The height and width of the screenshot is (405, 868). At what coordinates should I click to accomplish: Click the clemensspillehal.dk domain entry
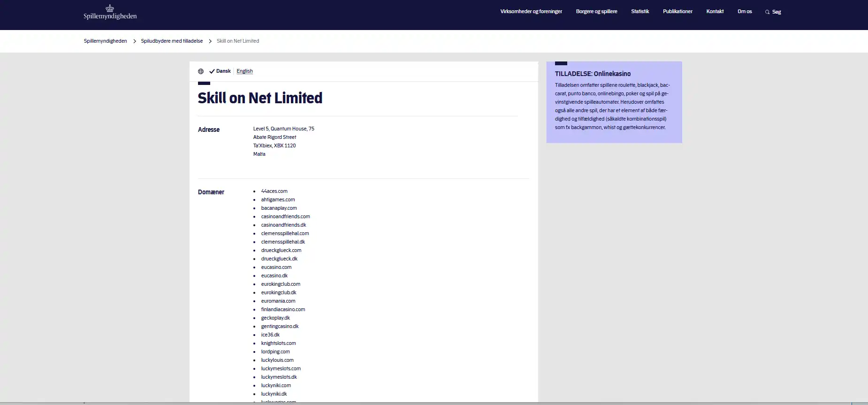tap(283, 242)
